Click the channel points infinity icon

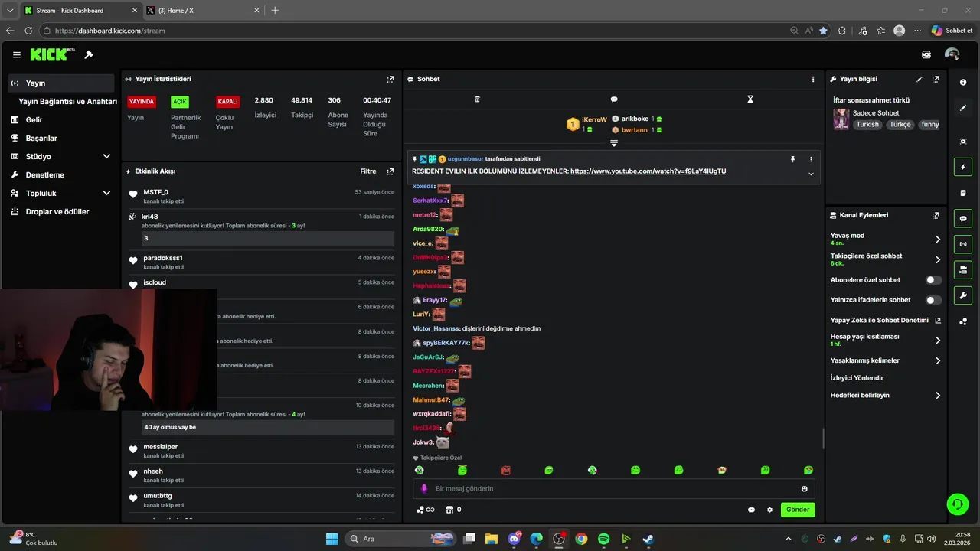[x=425, y=510]
